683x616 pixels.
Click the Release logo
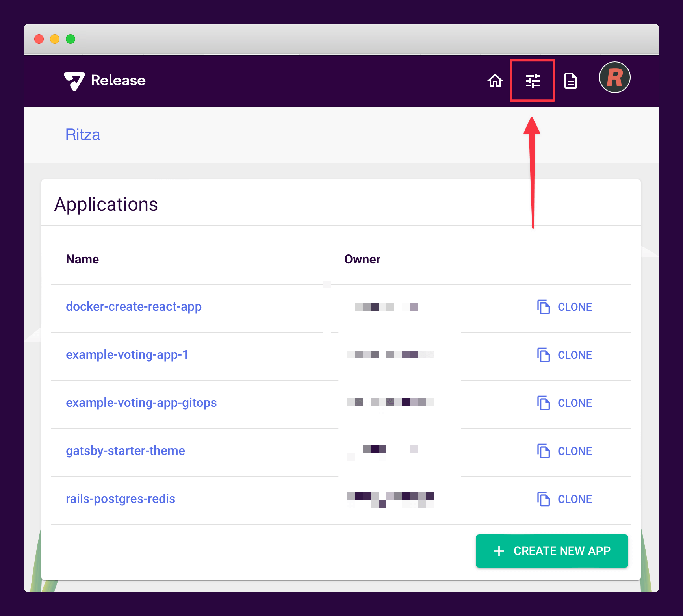105,81
